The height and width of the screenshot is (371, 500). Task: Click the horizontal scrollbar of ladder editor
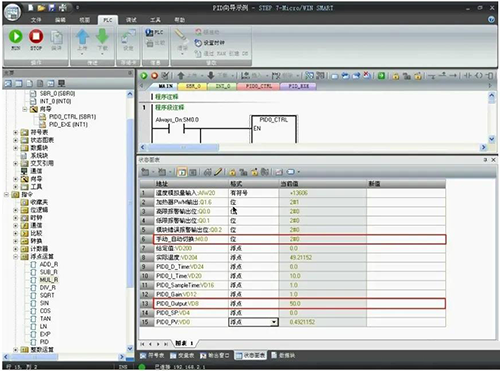(x=313, y=147)
